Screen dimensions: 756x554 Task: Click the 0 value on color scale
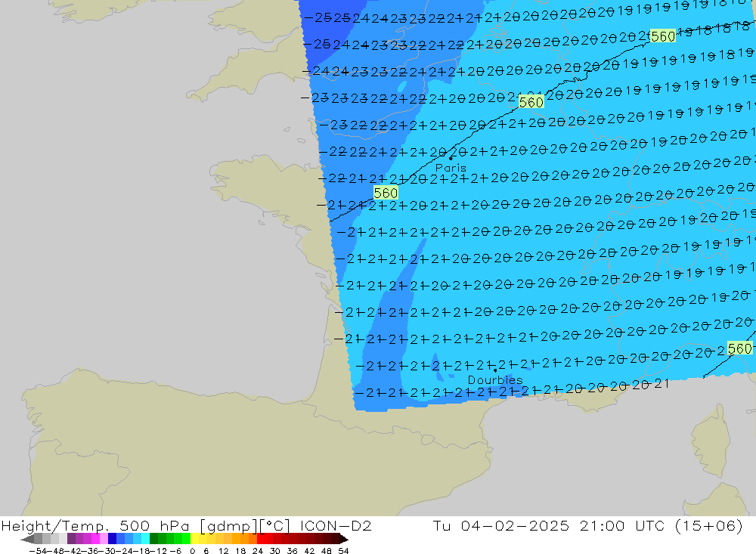click(x=192, y=551)
